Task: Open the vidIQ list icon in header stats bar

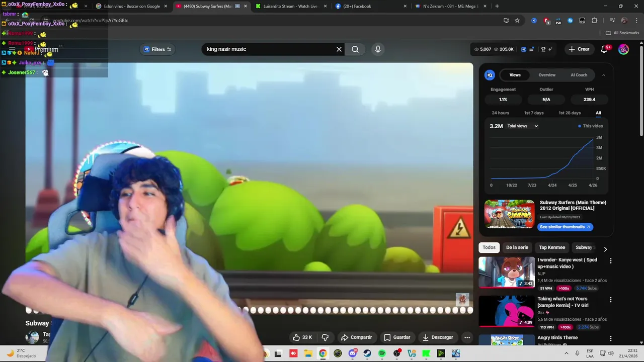Action: [x=531, y=49]
